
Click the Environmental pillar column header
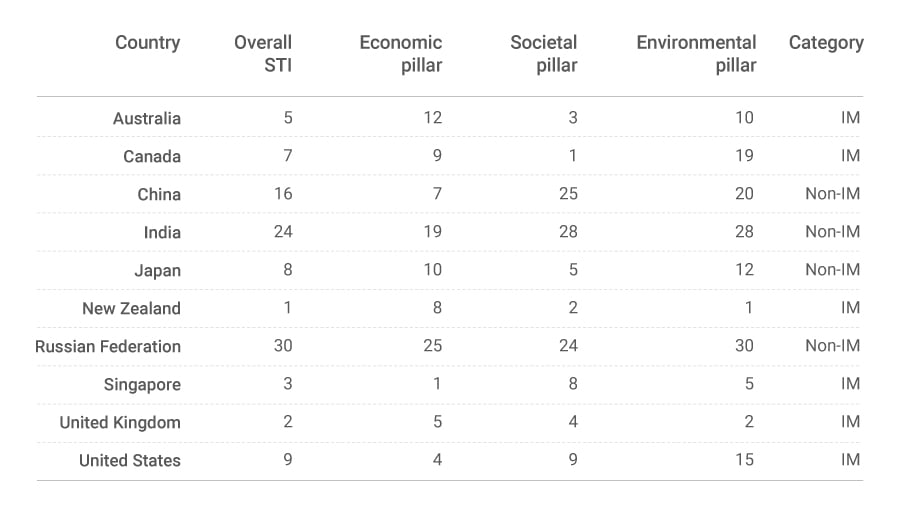696,54
